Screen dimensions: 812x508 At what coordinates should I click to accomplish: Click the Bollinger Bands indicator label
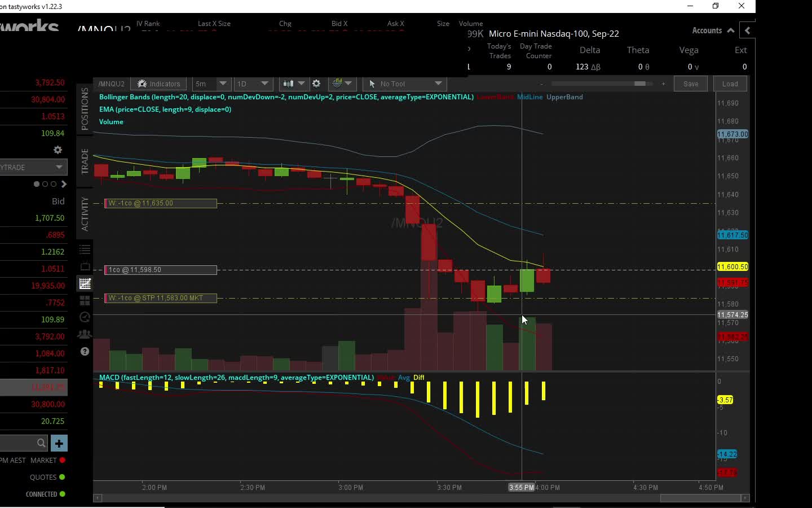(286, 97)
